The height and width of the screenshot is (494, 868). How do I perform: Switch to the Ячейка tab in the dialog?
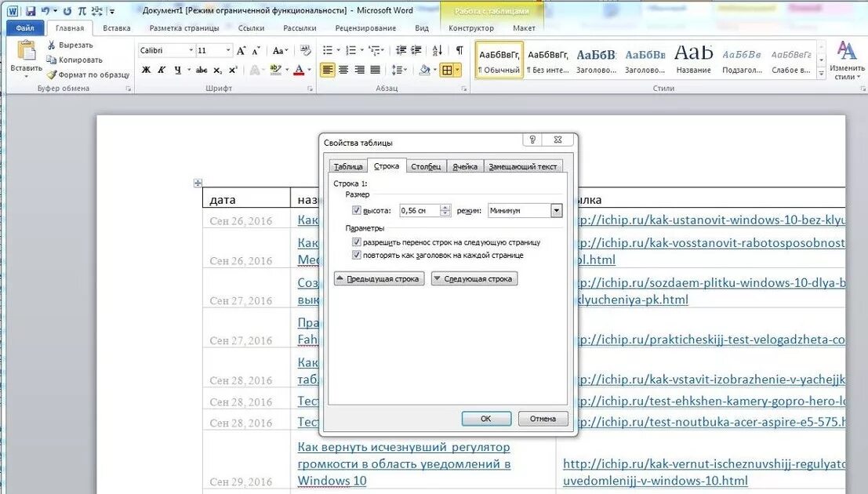464,166
